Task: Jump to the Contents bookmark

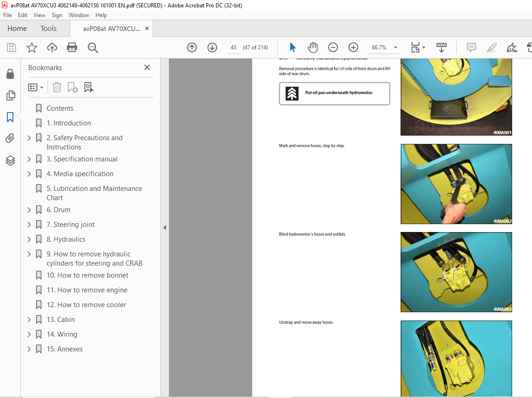Action: (x=60, y=108)
